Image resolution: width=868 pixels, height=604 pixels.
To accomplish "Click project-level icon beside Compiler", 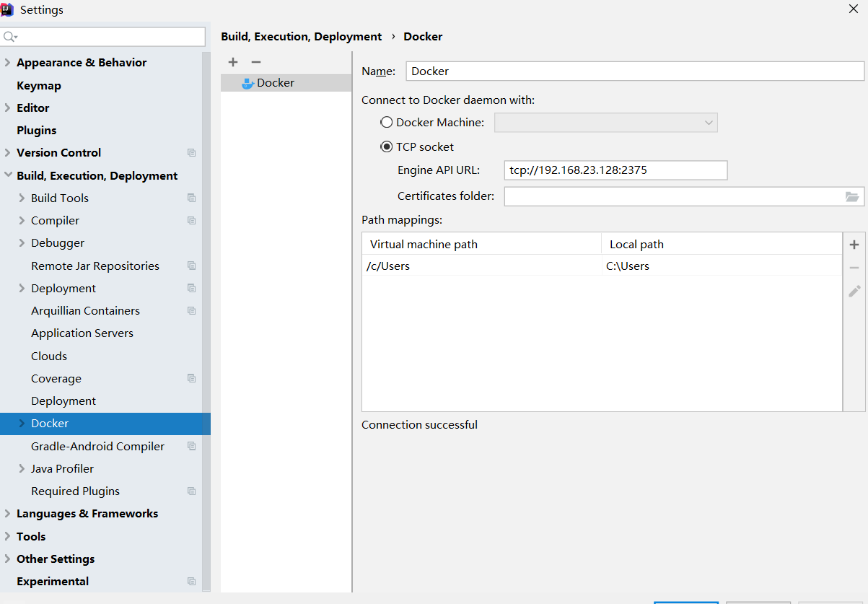I will [191, 220].
